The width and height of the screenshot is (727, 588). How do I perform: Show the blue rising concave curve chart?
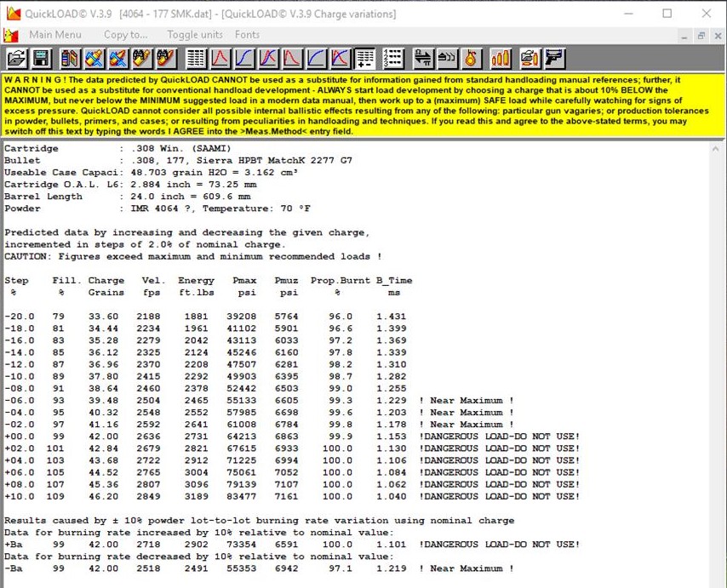pos(317,59)
